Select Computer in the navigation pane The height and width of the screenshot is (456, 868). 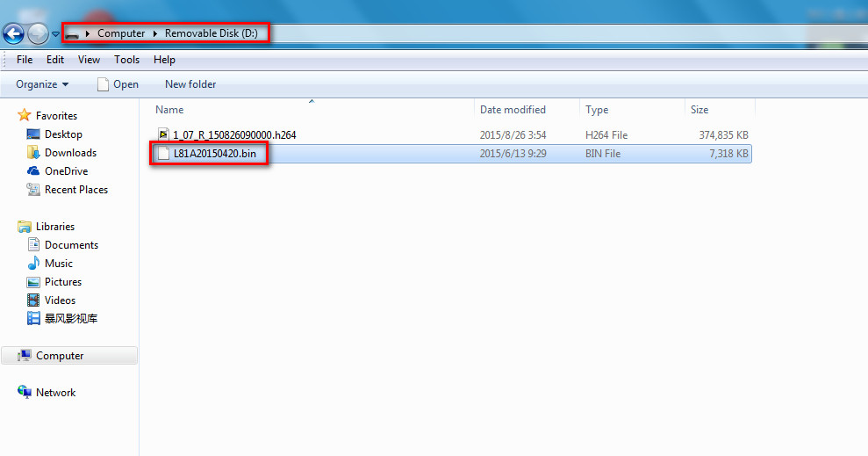(x=60, y=356)
